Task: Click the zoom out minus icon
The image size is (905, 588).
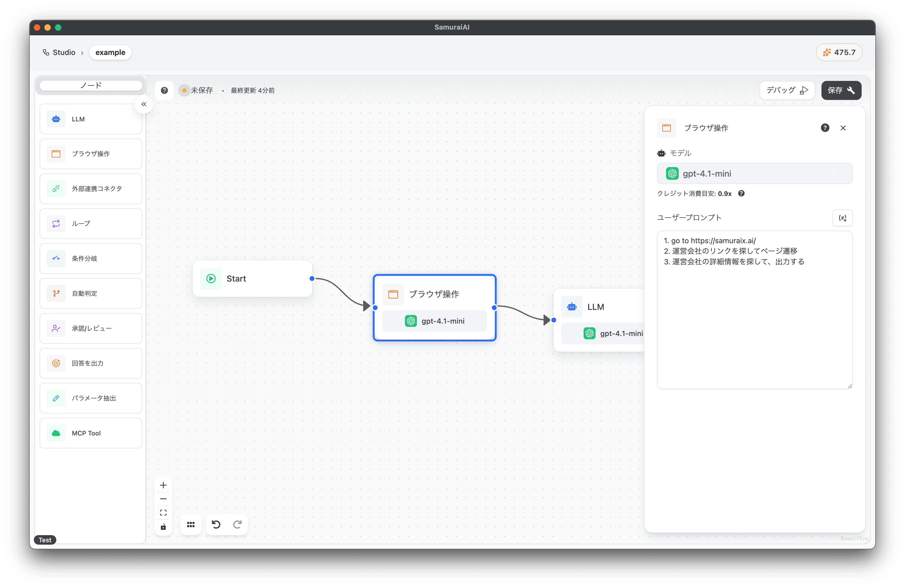Action: [164, 499]
